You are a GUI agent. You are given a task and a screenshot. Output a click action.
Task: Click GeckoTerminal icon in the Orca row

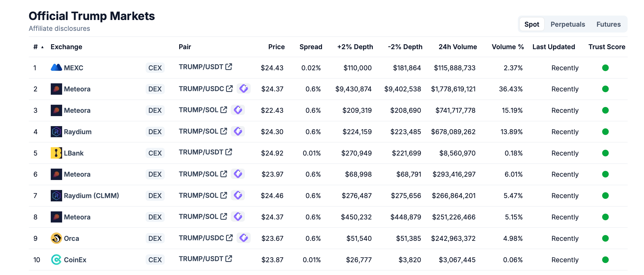point(244,238)
